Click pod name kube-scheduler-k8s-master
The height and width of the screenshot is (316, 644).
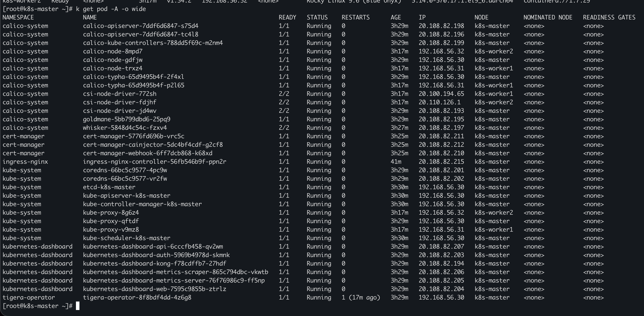tap(126, 238)
